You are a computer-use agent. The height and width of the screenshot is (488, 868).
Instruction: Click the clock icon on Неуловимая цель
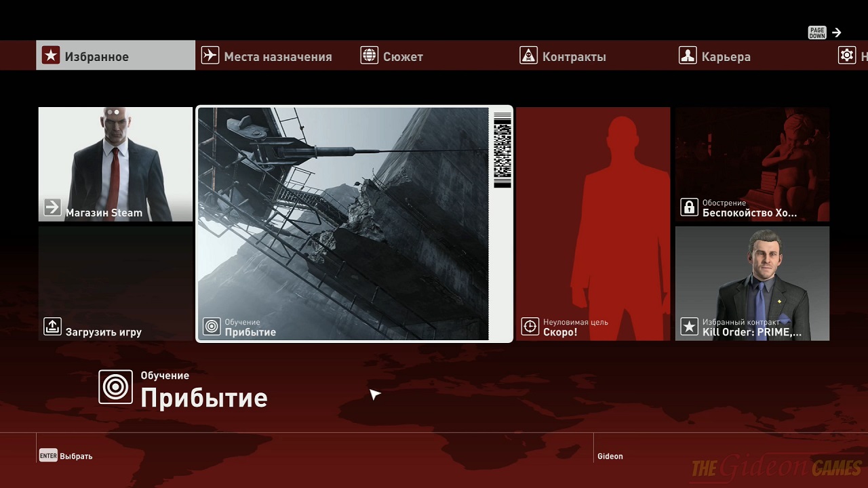(530, 327)
